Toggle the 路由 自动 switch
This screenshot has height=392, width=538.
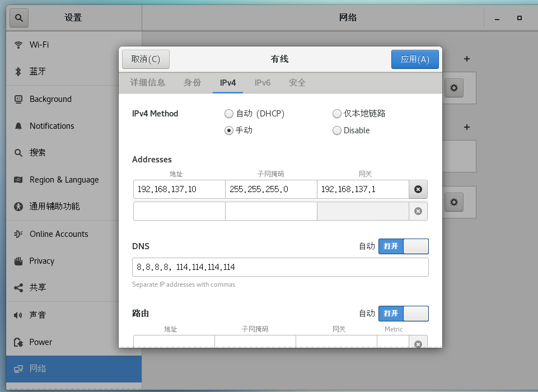(404, 314)
